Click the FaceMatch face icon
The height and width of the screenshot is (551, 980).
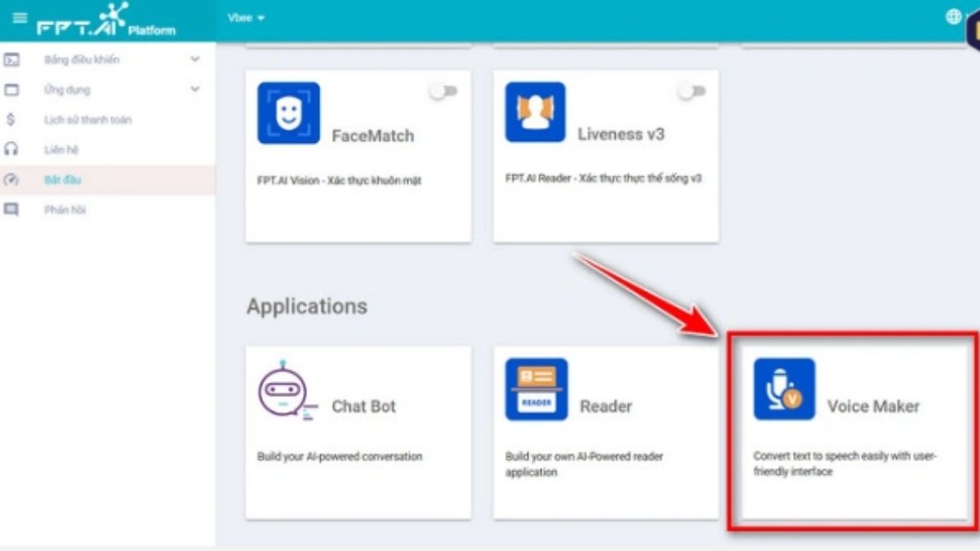click(288, 113)
